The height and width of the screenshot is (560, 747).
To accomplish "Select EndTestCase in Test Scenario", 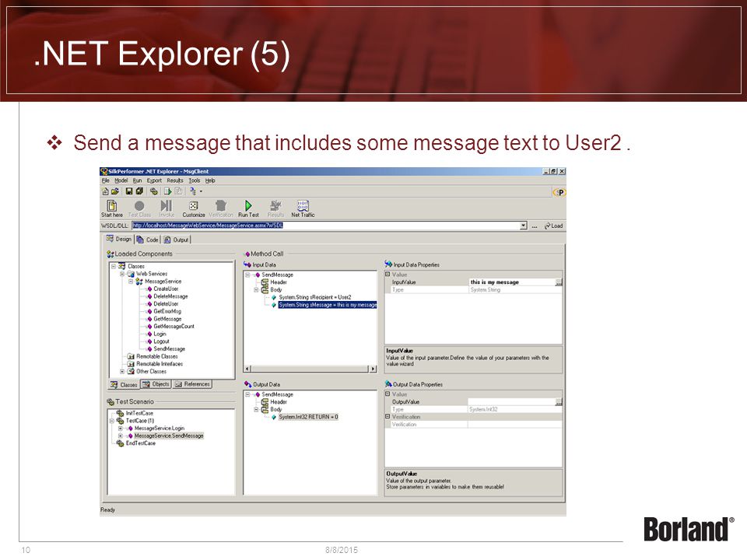I will click(141, 443).
